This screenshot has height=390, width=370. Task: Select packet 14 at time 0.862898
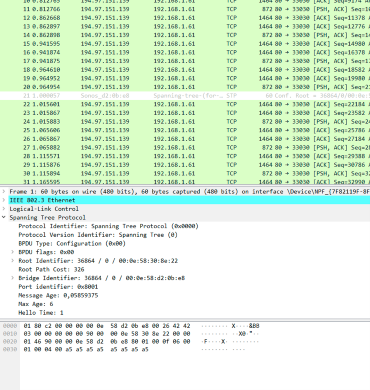coord(185,35)
